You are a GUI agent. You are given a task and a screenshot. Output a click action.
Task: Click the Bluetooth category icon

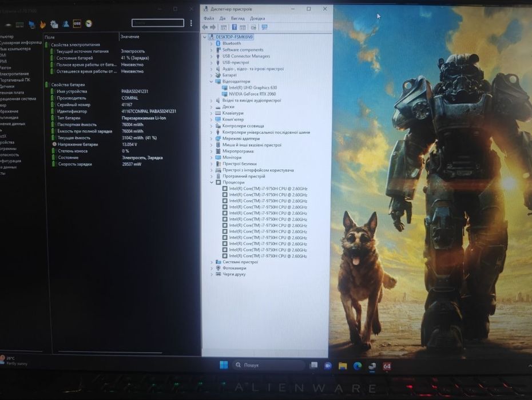pyautogui.click(x=218, y=43)
